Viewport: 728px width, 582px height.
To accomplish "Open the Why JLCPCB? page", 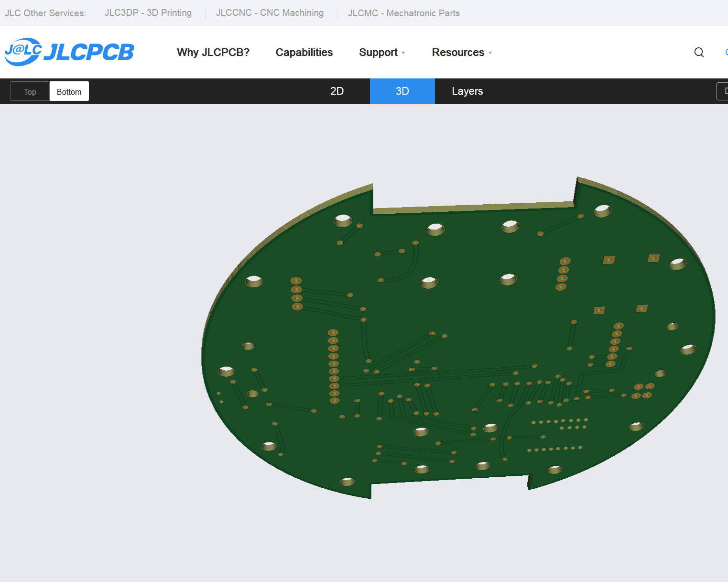I will 213,53.
